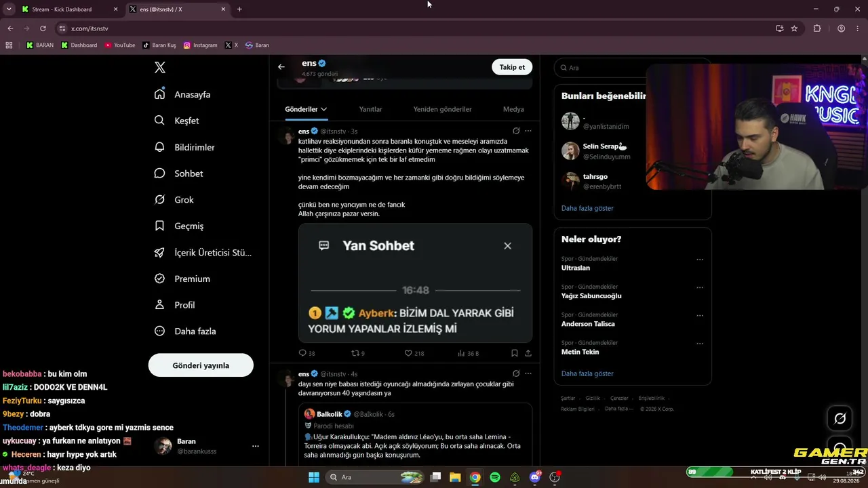Switch to the Yanıtlar tab

pyautogui.click(x=370, y=109)
